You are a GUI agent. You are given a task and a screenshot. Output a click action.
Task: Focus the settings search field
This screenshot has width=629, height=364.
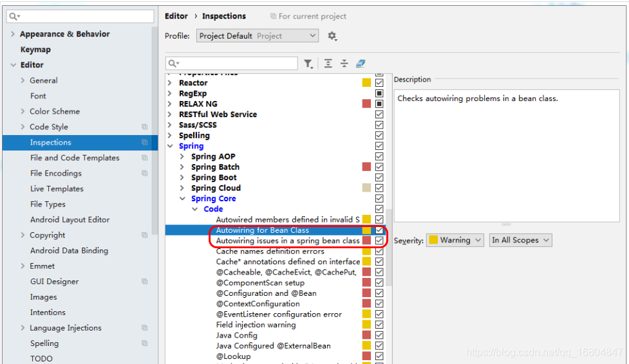coord(80,17)
